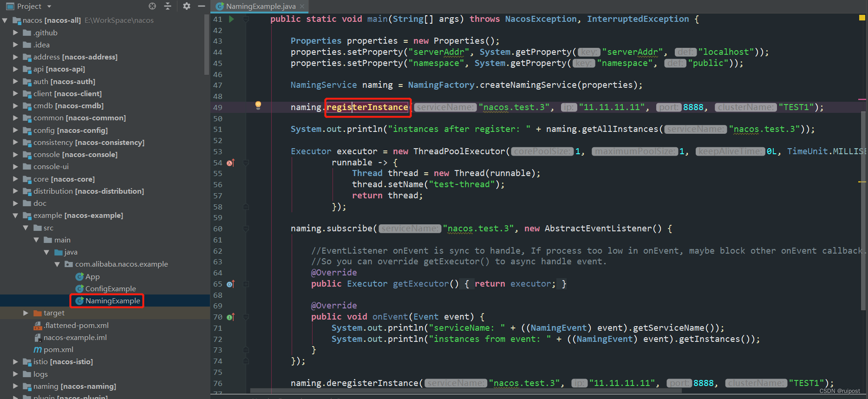The width and height of the screenshot is (868, 399).
Task: Collapse the src folder arrow
Action: tap(26, 228)
